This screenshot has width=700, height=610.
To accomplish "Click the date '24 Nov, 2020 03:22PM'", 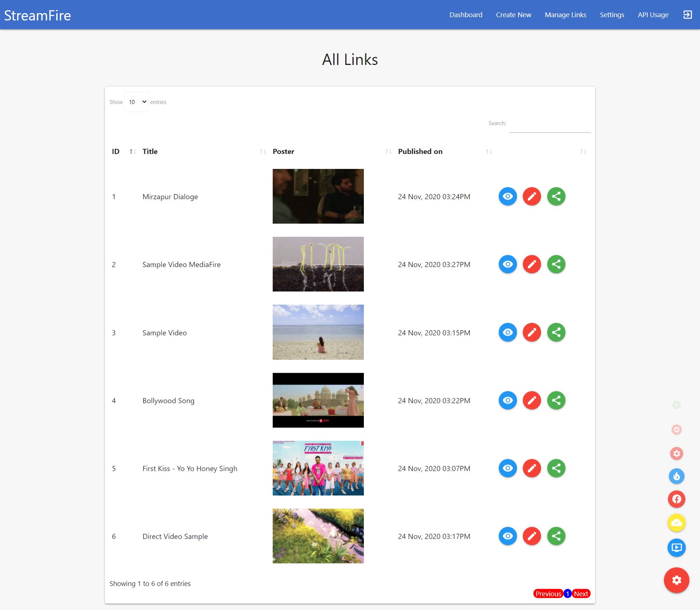I will pos(434,401).
